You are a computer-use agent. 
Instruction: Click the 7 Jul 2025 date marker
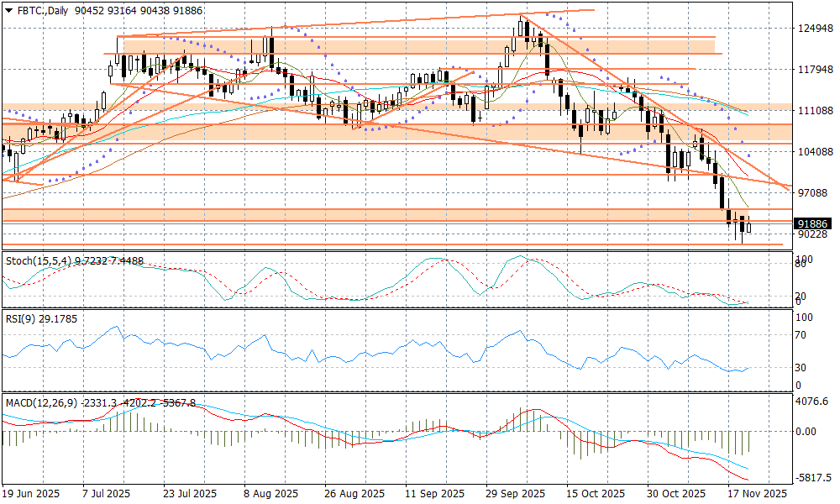pyautogui.click(x=106, y=494)
